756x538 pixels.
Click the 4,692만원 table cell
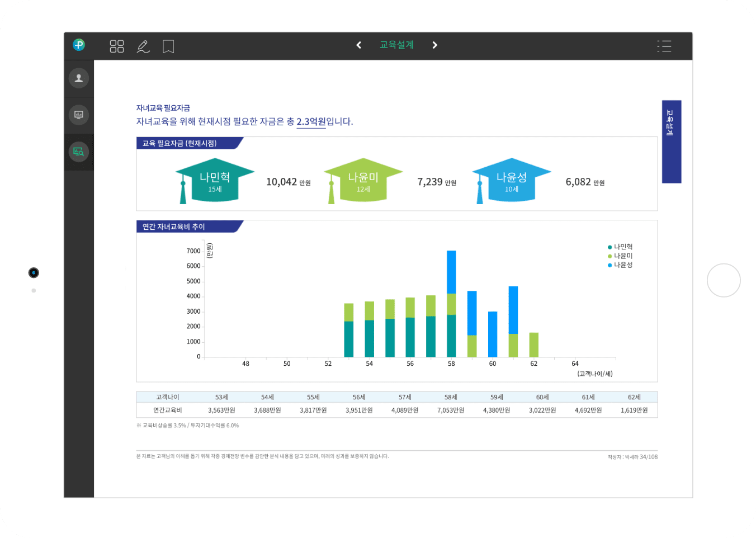(x=588, y=410)
